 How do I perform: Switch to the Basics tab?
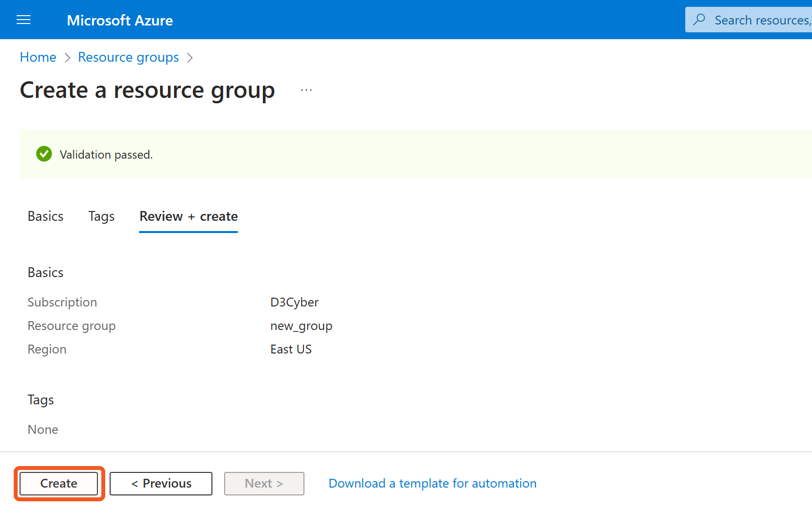tap(46, 216)
